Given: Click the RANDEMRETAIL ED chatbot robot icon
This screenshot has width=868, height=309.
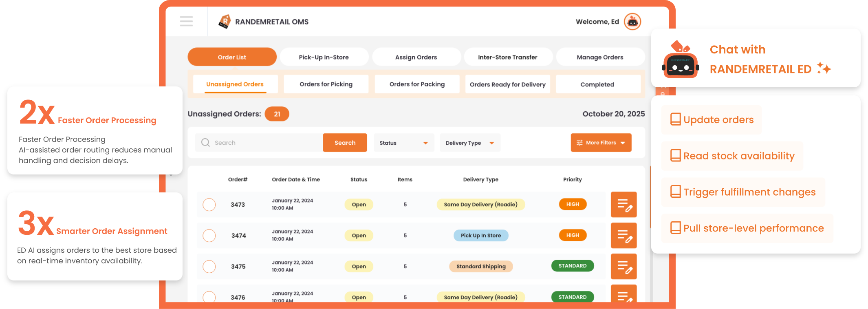Looking at the screenshot, I should pos(681,60).
